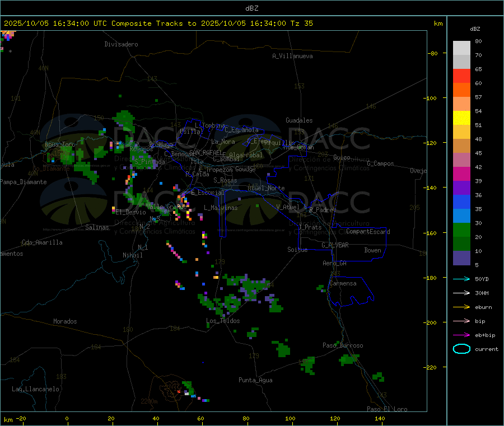The image size is (504, 426).
Task: Click the green 30 dBZ legend swatch
Action: (461, 230)
